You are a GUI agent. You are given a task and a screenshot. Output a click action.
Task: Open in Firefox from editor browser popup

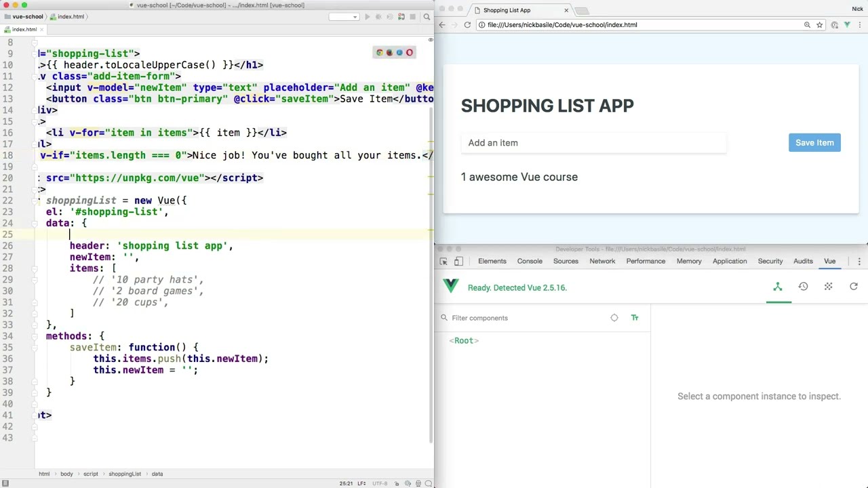click(389, 53)
